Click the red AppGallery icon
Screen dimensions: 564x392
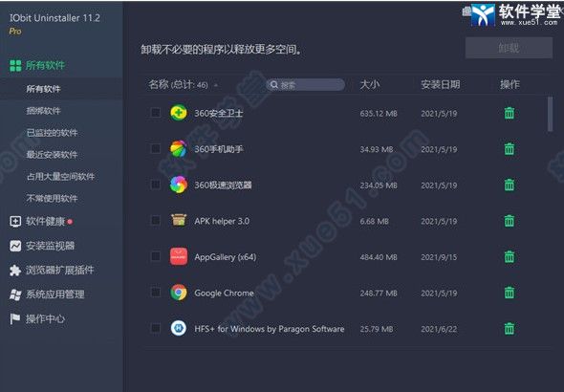point(179,256)
